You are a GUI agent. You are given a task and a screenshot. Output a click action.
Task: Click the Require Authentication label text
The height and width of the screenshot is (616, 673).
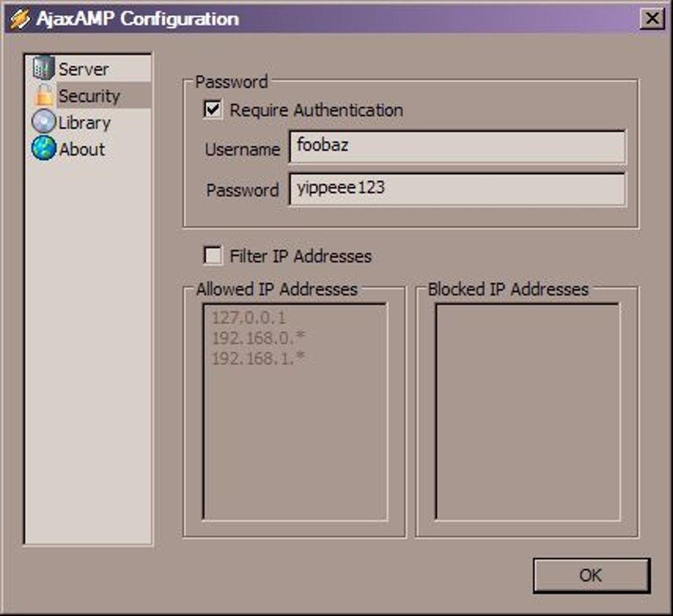click(317, 110)
